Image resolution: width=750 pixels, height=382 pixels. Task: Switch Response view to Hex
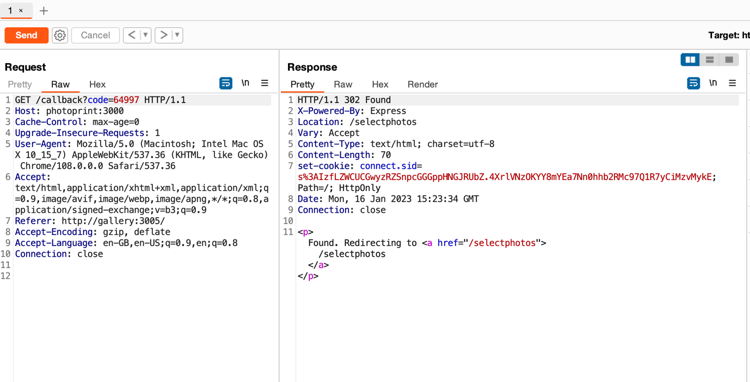pyautogui.click(x=380, y=84)
